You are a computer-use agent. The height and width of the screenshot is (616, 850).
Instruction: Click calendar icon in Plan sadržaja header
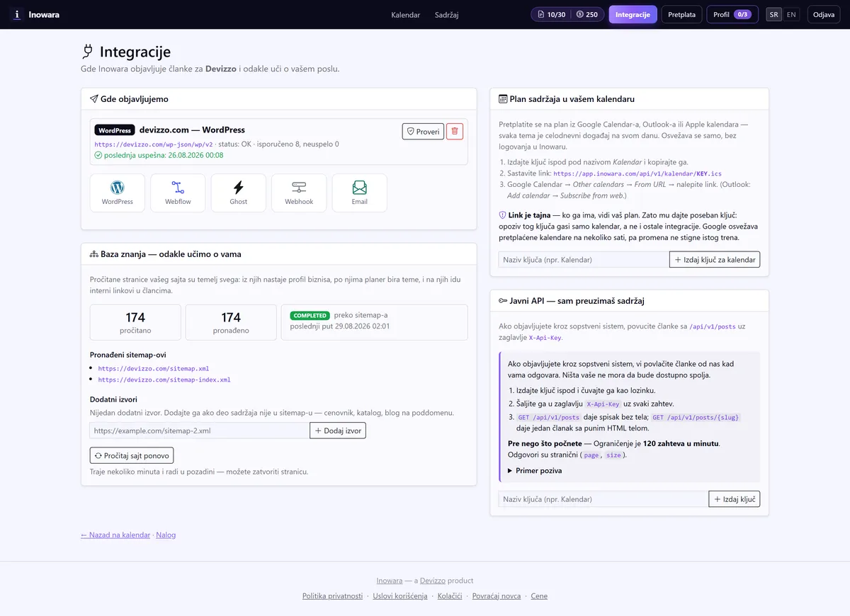point(503,99)
